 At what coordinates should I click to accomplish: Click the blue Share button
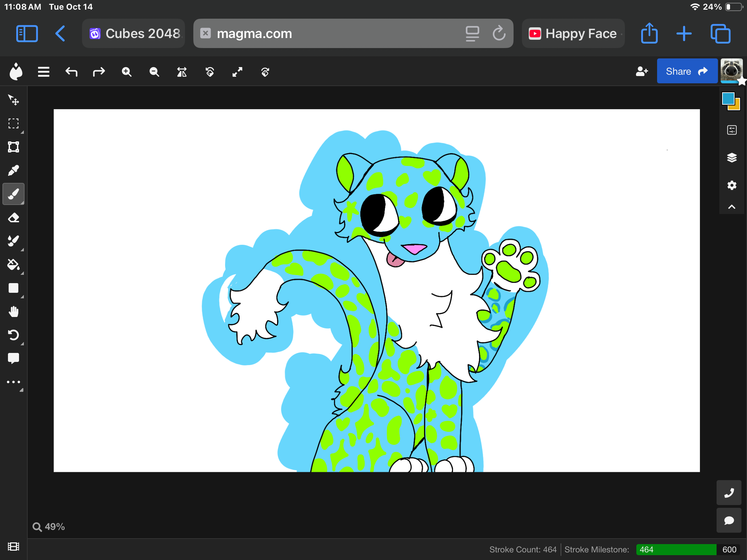click(x=687, y=71)
